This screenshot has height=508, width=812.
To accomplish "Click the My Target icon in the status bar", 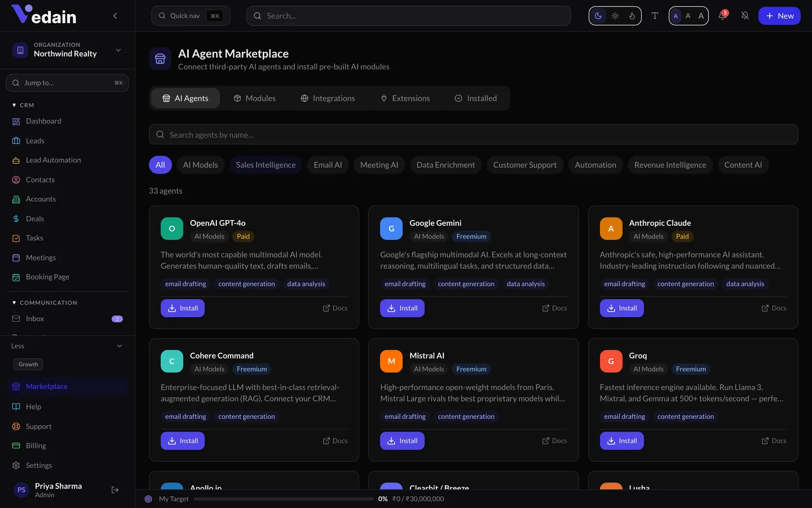I will coord(148,499).
